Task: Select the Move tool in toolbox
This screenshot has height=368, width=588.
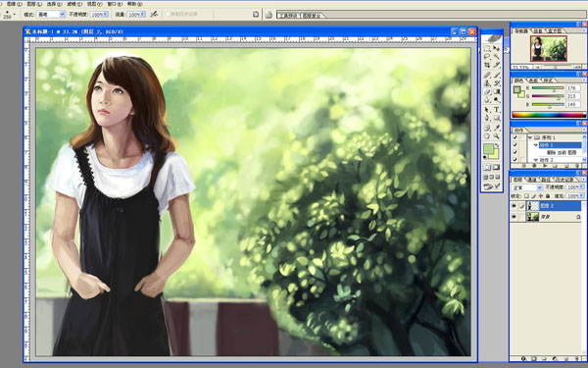Action: click(x=497, y=49)
